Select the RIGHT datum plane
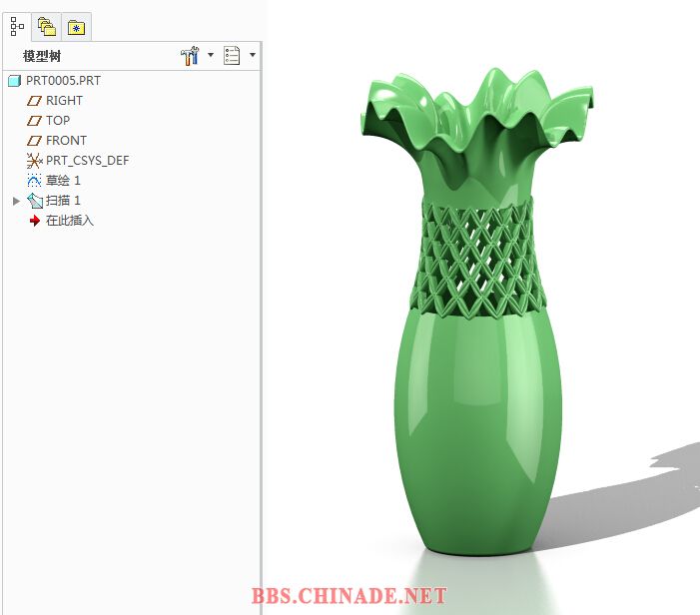 [x=64, y=101]
